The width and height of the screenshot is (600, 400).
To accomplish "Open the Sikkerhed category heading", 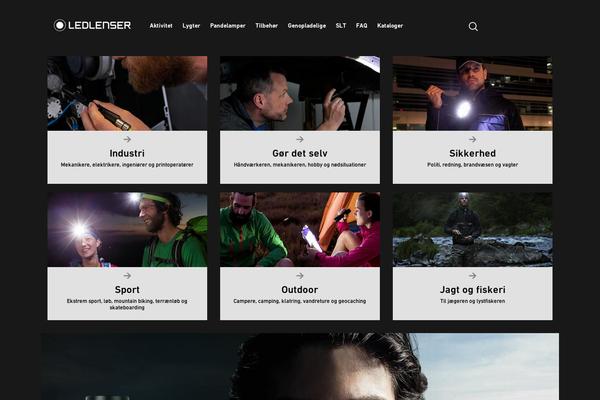I will (473, 153).
